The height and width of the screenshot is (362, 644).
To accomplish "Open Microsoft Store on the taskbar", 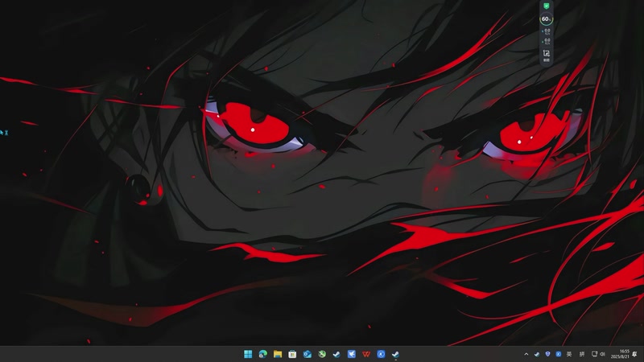I will click(292, 354).
